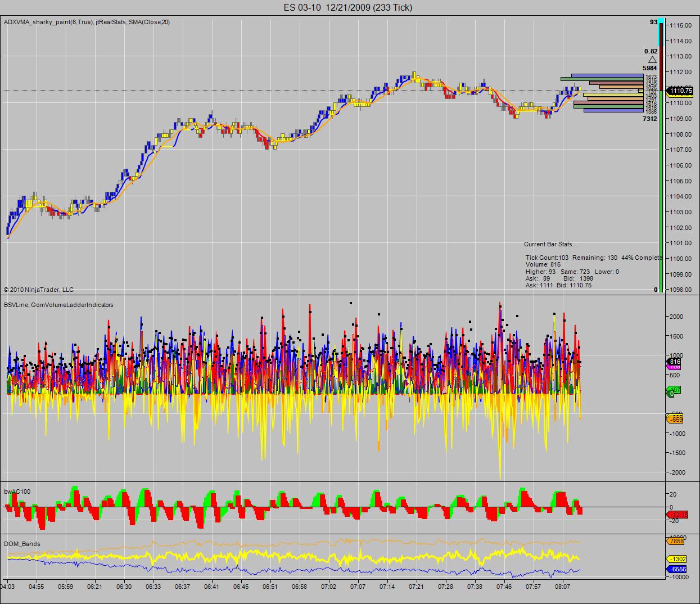The width and height of the screenshot is (700, 604).
Task: Click the vertical red-green bid/ask meter bar
Action: (661, 155)
